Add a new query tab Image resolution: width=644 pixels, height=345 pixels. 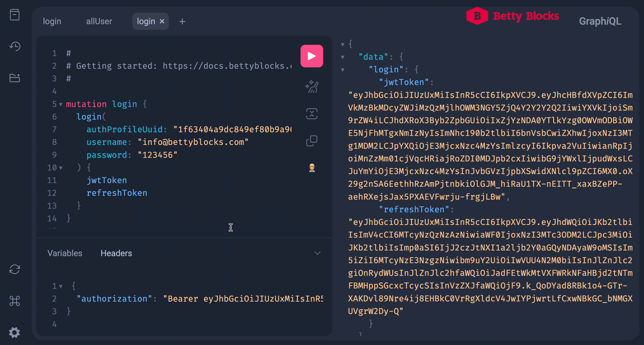tap(182, 21)
